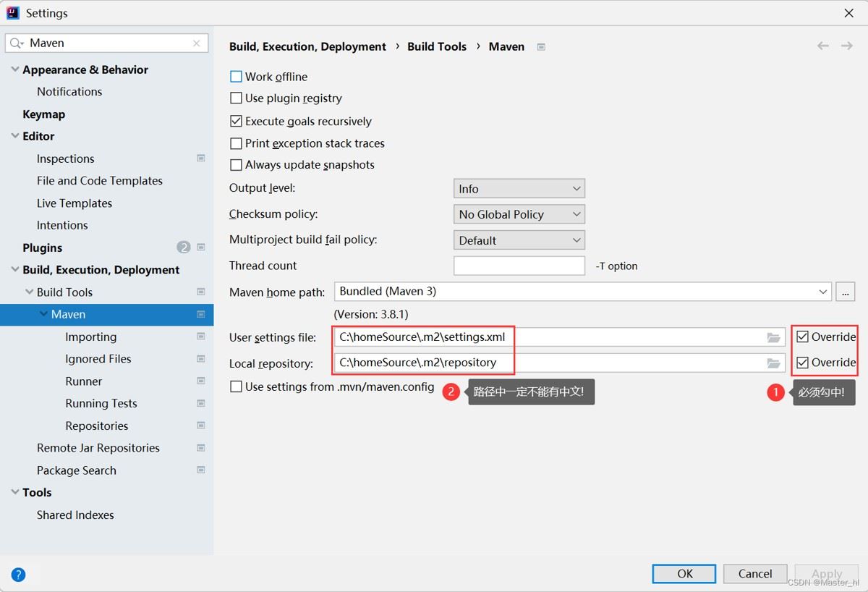Screen dimensions: 868x592
Task: Click the forward navigation arrow
Action: pyautogui.click(x=847, y=46)
